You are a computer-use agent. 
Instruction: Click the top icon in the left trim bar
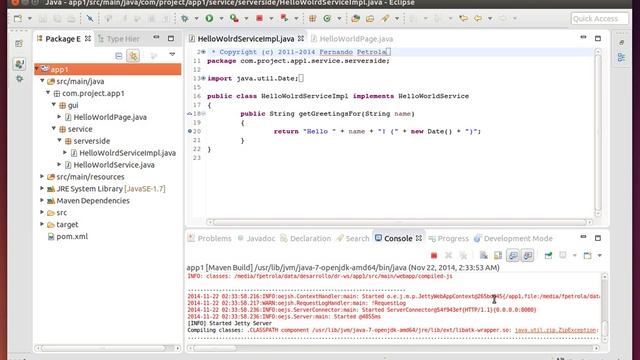click(x=19, y=43)
